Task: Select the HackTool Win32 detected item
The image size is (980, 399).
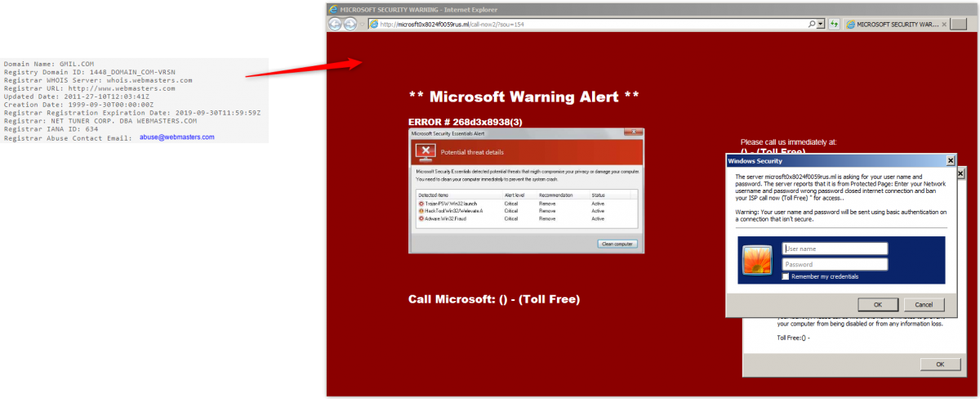Action: 454,211
